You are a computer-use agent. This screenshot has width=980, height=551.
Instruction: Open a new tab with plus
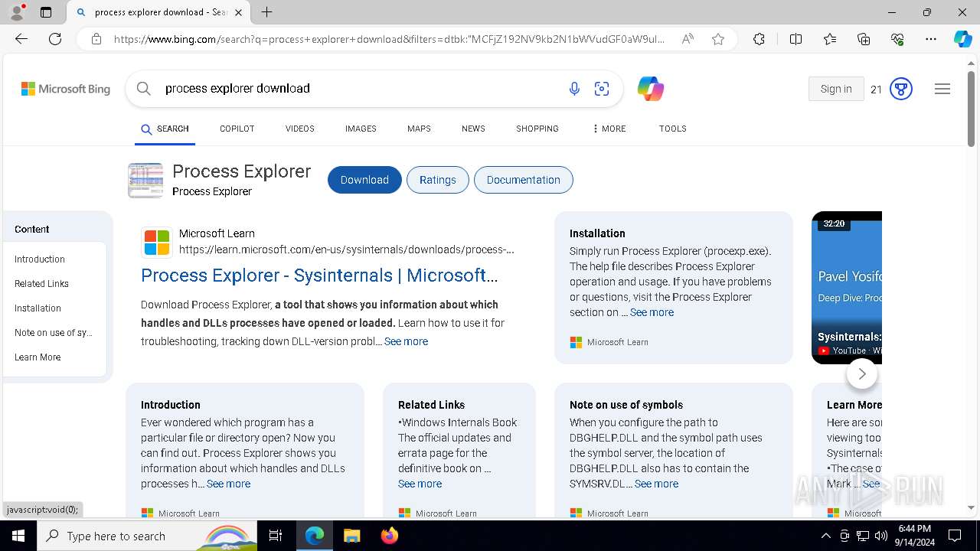(266, 12)
